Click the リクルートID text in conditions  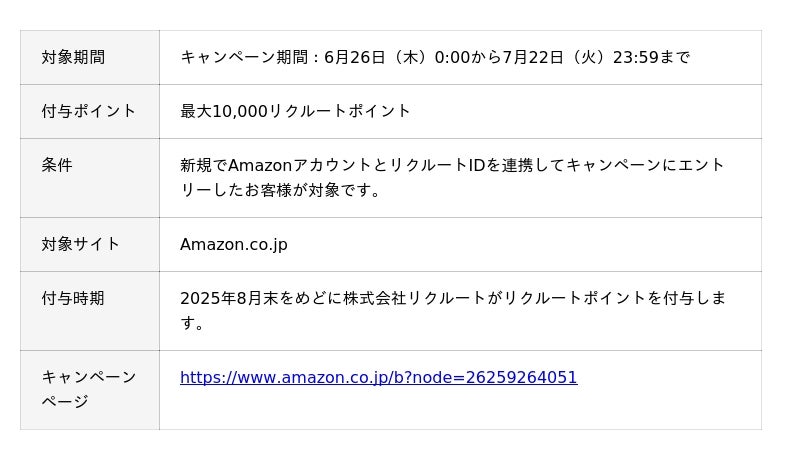(438, 165)
